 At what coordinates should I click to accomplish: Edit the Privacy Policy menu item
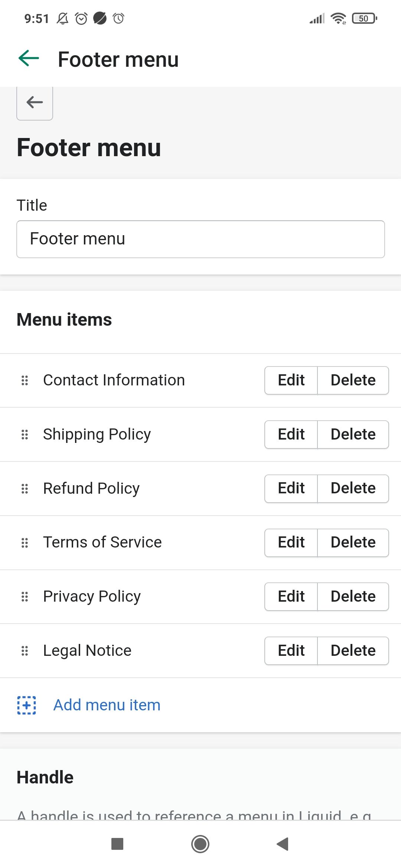click(x=291, y=596)
